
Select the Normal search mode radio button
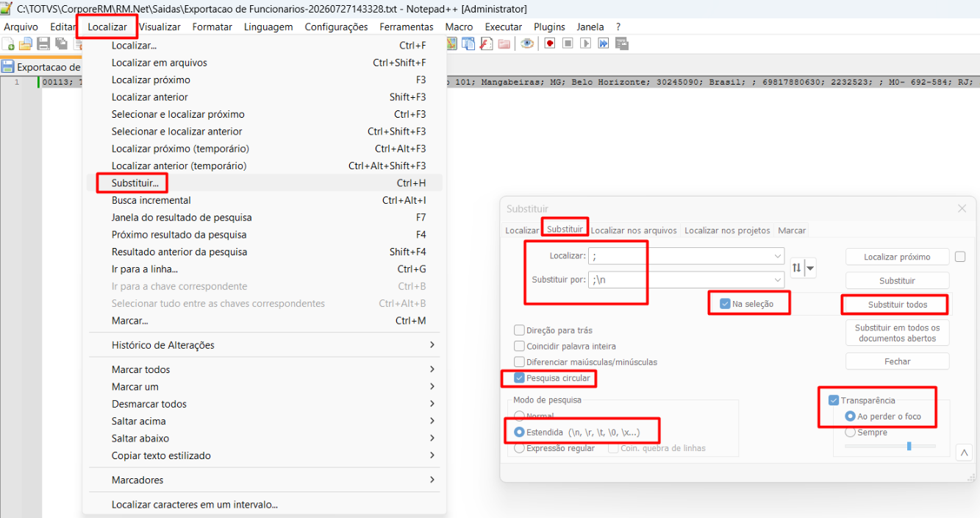pyautogui.click(x=520, y=416)
